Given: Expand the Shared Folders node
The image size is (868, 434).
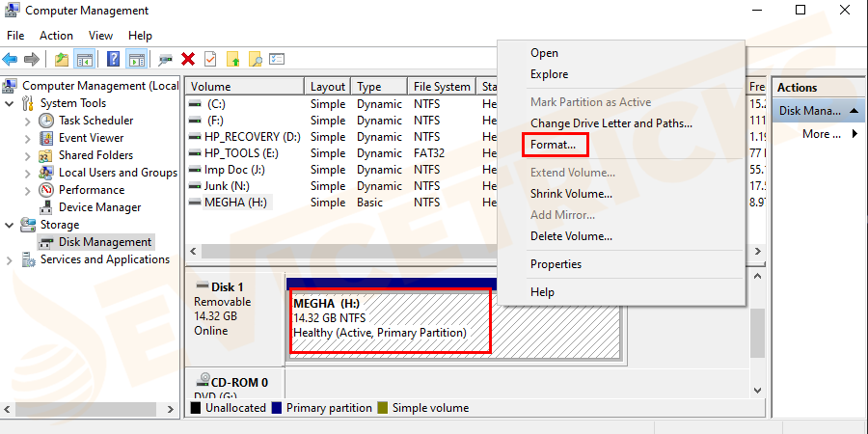Looking at the screenshot, I should tap(28, 155).
